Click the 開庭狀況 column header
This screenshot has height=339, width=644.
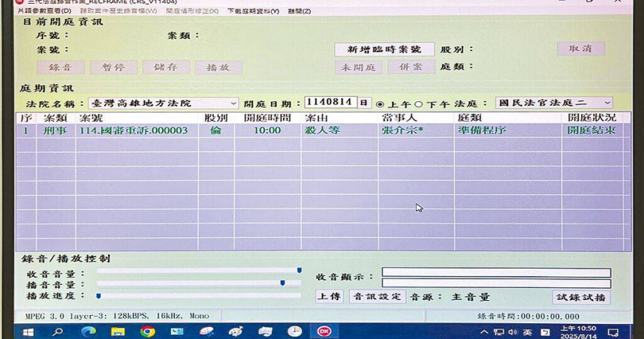592,118
